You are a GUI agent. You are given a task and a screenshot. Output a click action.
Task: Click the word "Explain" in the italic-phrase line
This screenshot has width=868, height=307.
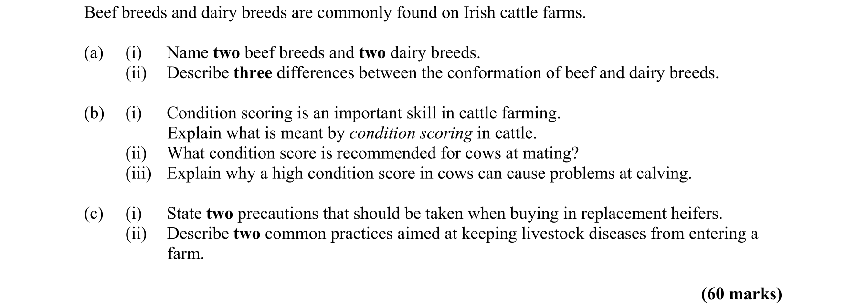coord(194,133)
